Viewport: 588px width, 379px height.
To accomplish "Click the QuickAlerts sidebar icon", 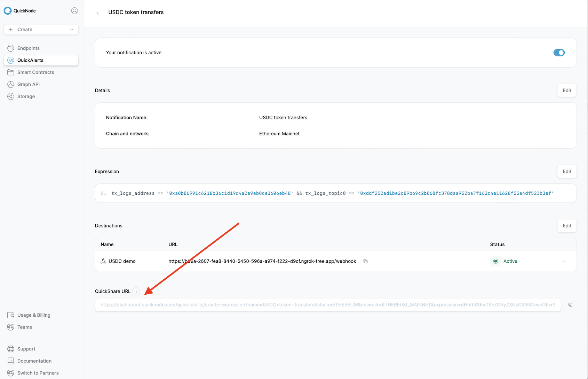I will tap(11, 60).
